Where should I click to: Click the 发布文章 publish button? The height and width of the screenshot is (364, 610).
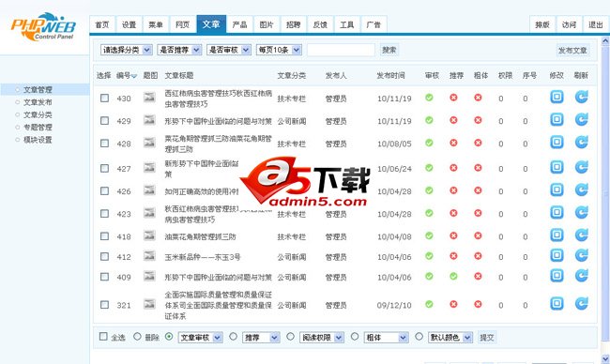(573, 50)
